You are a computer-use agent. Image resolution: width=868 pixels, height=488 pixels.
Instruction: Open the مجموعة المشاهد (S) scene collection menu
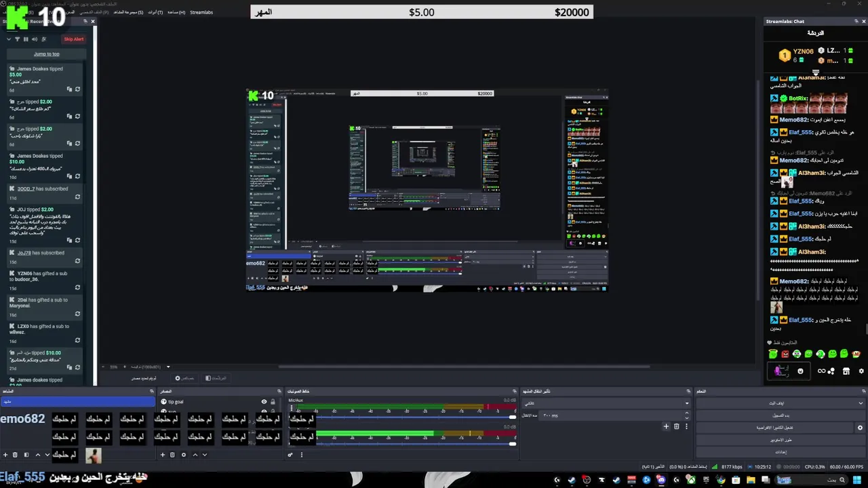pyautogui.click(x=128, y=12)
